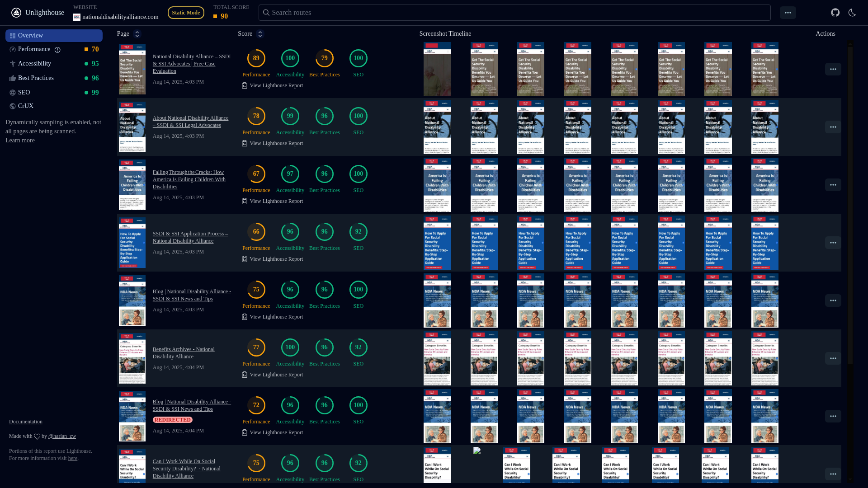868x488 pixels.
Task: Click the Performance 89 score gauge
Action: pos(256,58)
